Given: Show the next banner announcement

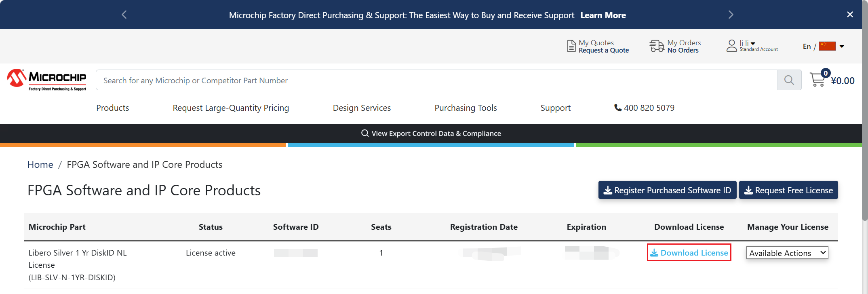Looking at the screenshot, I should click(731, 15).
